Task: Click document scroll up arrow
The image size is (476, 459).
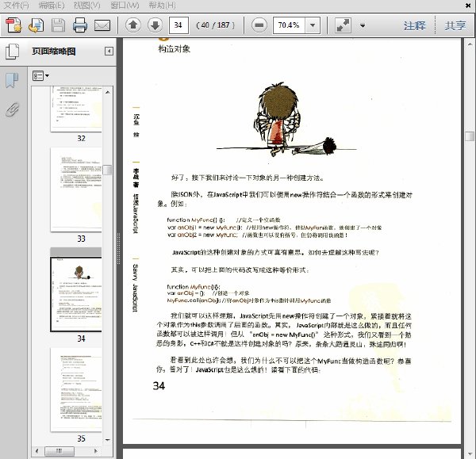Action: point(470,44)
